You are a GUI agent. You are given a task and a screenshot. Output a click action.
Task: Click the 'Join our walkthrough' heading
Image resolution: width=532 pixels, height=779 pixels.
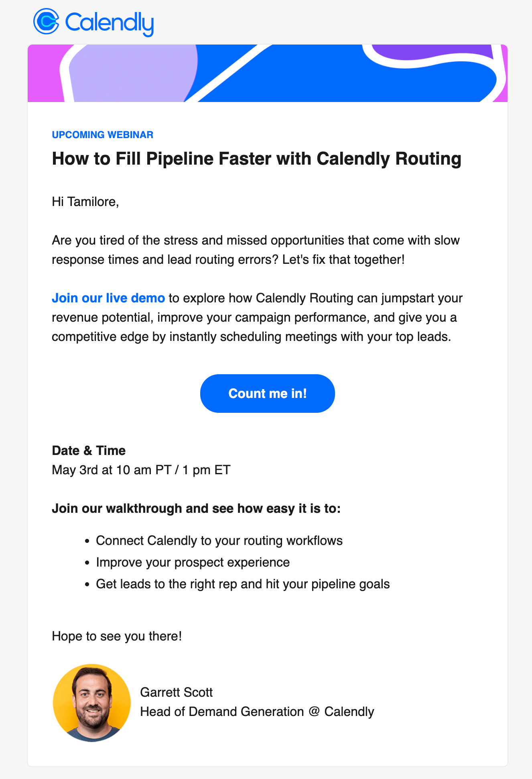(x=196, y=508)
